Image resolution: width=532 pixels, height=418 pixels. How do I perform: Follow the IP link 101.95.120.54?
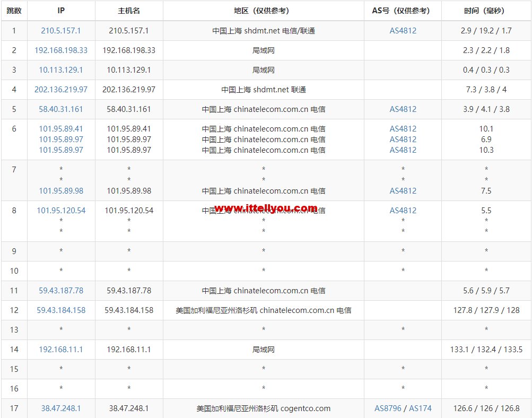pyautogui.click(x=61, y=211)
